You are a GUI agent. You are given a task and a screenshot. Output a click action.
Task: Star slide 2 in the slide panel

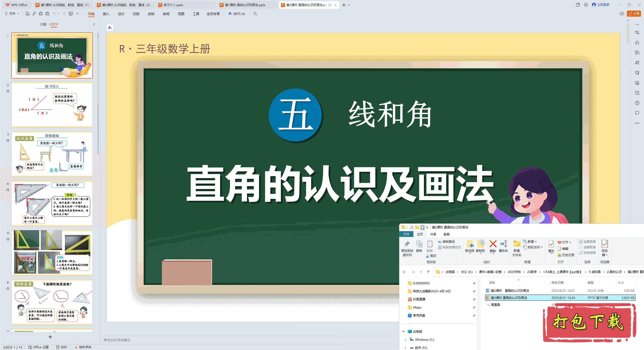[8, 91]
